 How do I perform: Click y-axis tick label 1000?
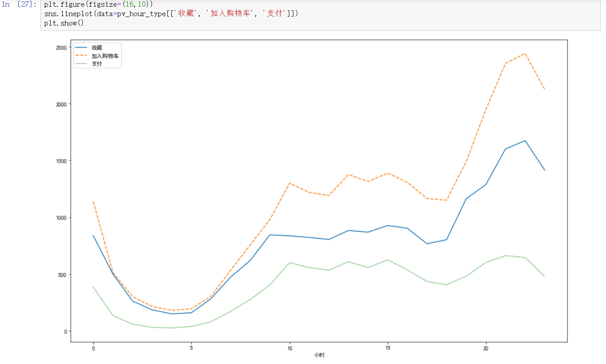(61, 218)
